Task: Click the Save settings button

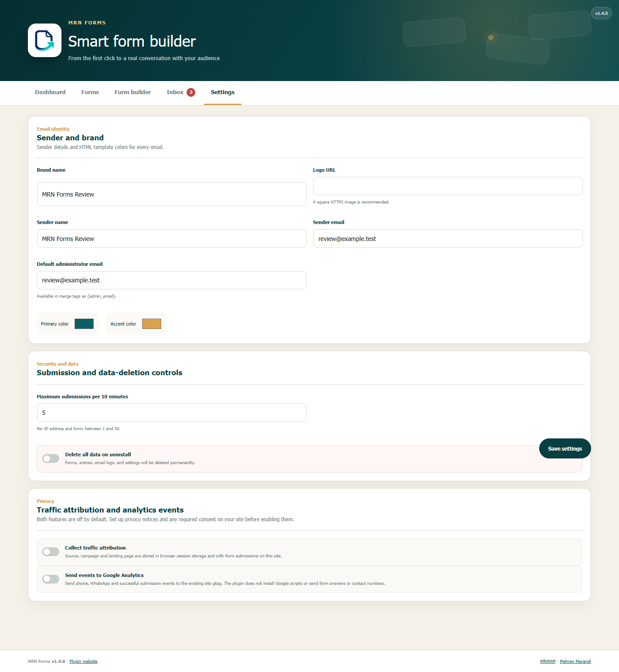Action: coord(565,448)
